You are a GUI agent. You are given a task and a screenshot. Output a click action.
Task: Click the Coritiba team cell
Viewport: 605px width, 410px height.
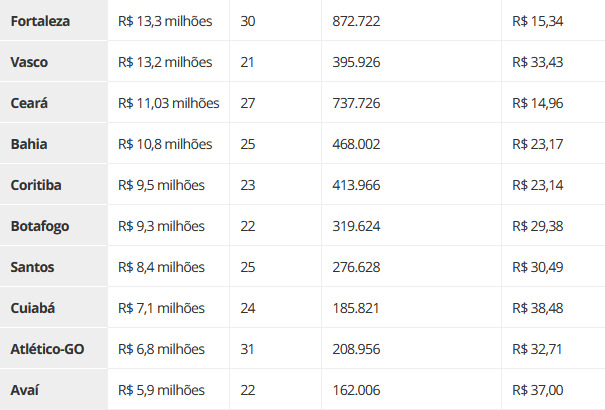pyautogui.click(x=53, y=185)
